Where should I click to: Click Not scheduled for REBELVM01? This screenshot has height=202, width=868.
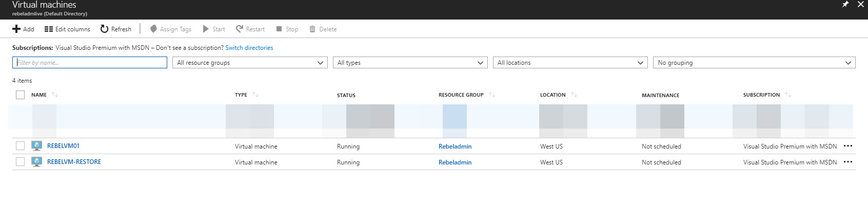(661, 146)
